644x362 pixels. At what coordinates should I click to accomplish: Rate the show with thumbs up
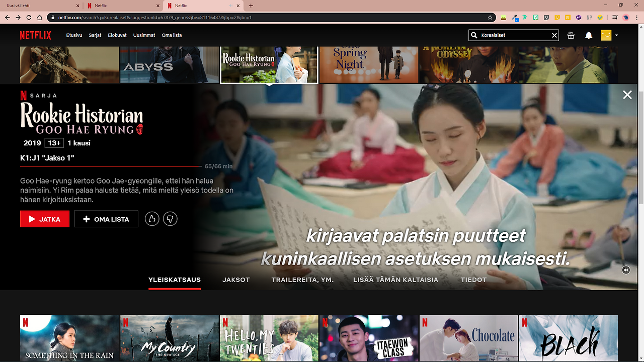[152, 219]
